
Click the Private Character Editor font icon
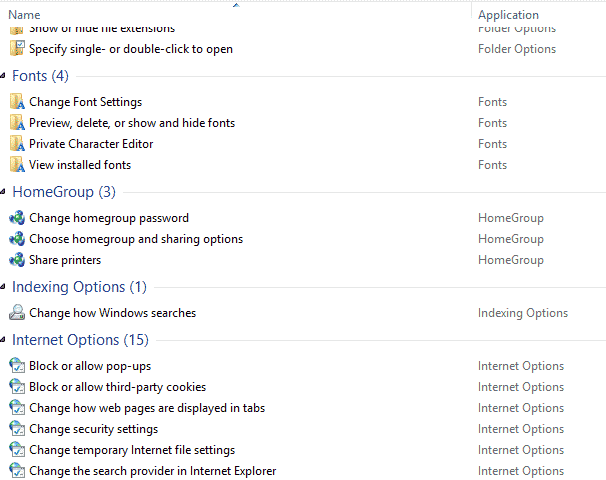coord(16,144)
